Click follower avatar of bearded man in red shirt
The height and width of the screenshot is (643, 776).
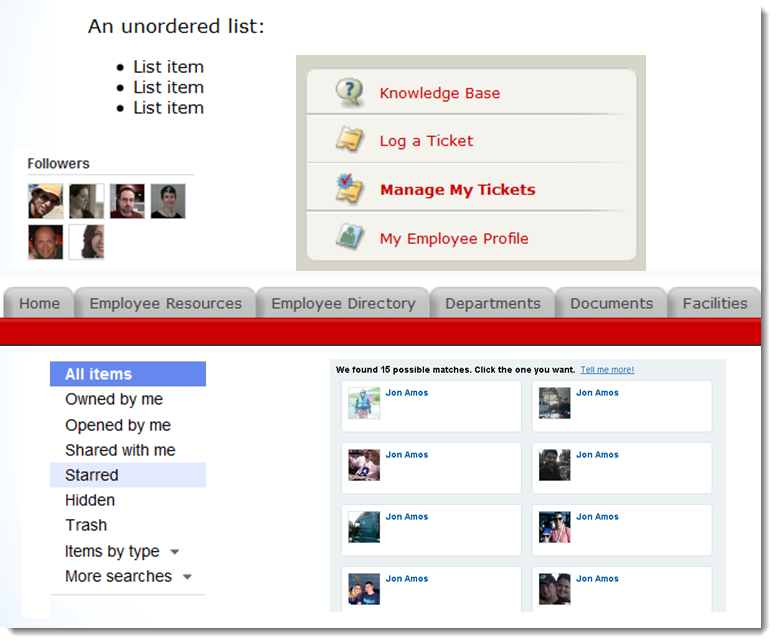pos(127,201)
